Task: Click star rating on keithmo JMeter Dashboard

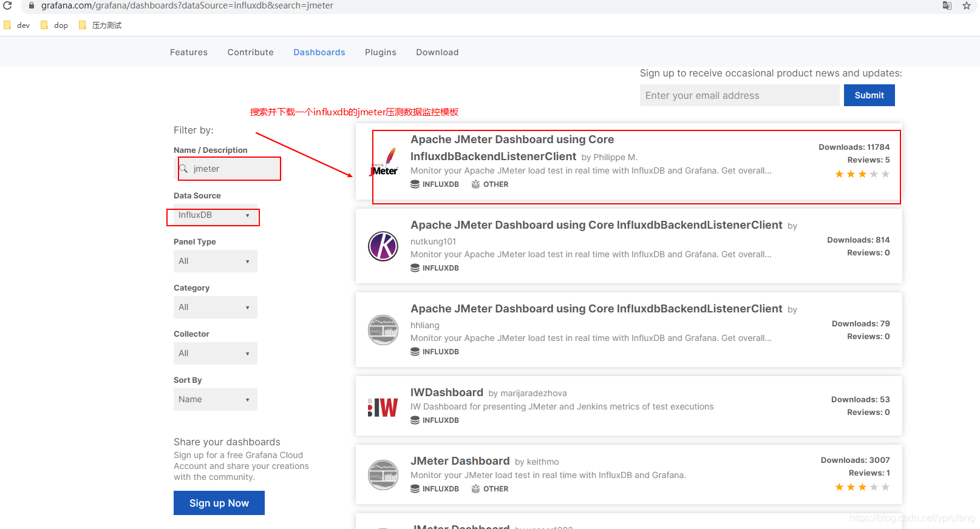Action: click(x=862, y=487)
